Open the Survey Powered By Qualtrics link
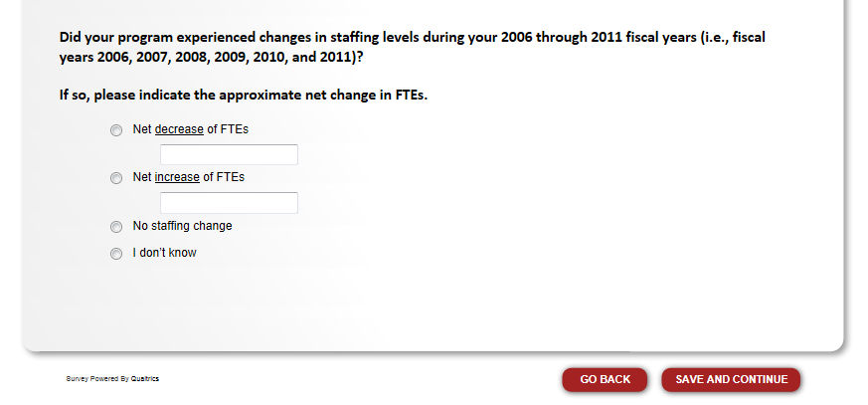 click(x=112, y=379)
